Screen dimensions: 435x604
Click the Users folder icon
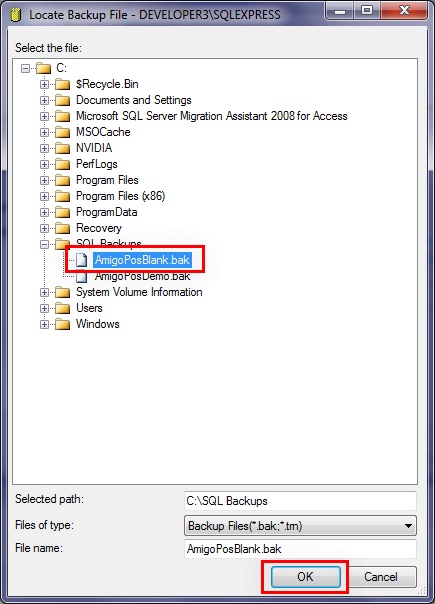(x=62, y=308)
